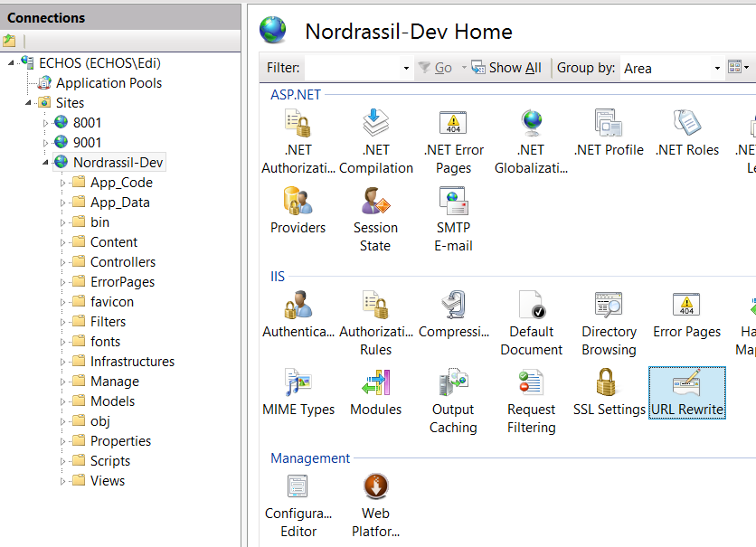Select the ECHOS (ECHOS\Edi) server

click(99, 63)
